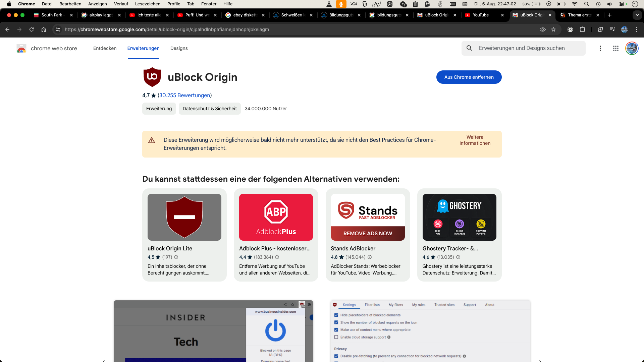Reload the page with refresh icon
The height and width of the screenshot is (362, 644).
(x=32, y=29)
